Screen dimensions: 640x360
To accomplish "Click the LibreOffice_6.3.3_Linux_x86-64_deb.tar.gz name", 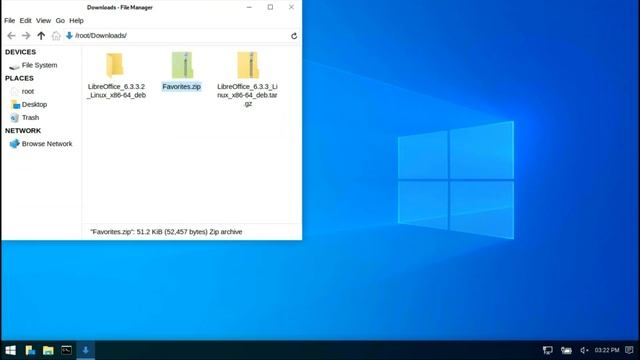I will tap(248, 95).
